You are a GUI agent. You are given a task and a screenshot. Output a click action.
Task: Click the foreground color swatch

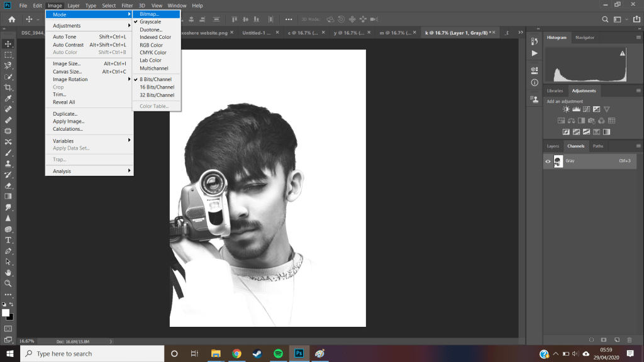point(6,312)
